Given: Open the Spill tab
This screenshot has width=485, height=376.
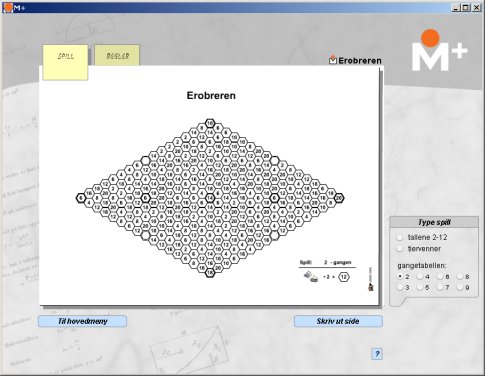Looking at the screenshot, I should tap(65, 62).
